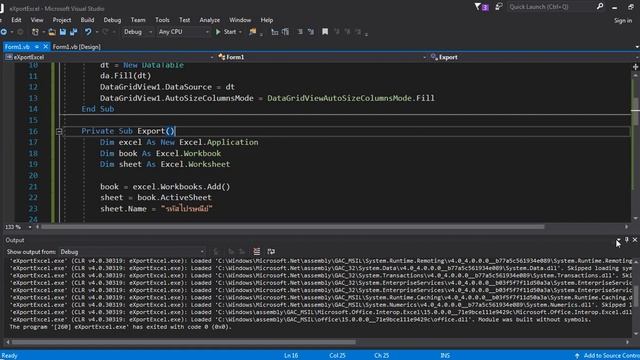Screen dimensions: 640x360
Task: Click the Navigate Backward toolbar icon
Action: pos(4,32)
